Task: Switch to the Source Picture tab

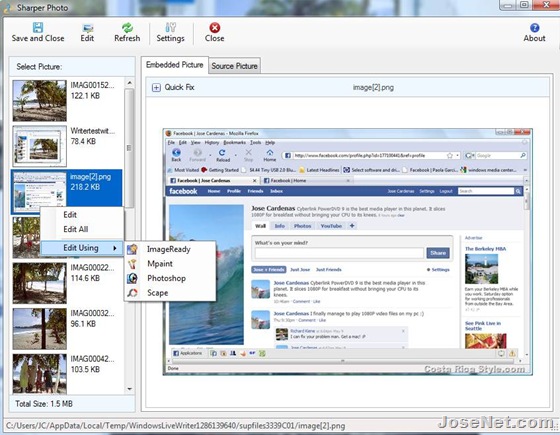Action: (234, 66)
